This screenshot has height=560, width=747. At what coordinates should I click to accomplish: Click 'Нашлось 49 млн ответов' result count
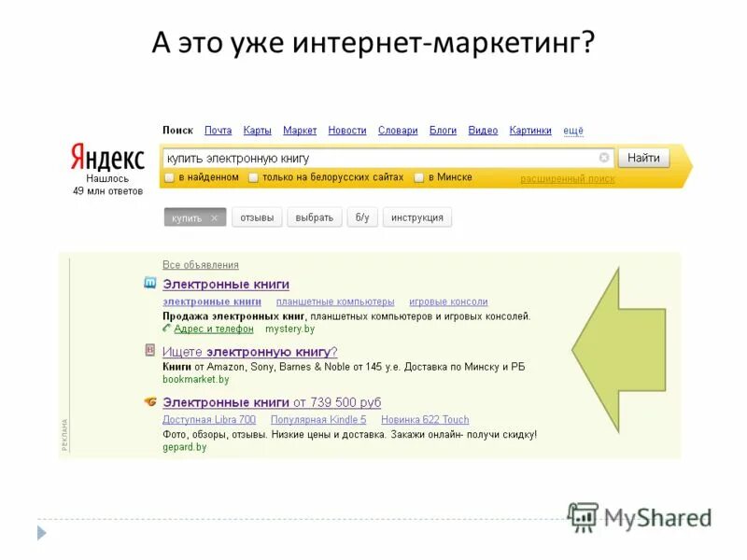point(107,185)
